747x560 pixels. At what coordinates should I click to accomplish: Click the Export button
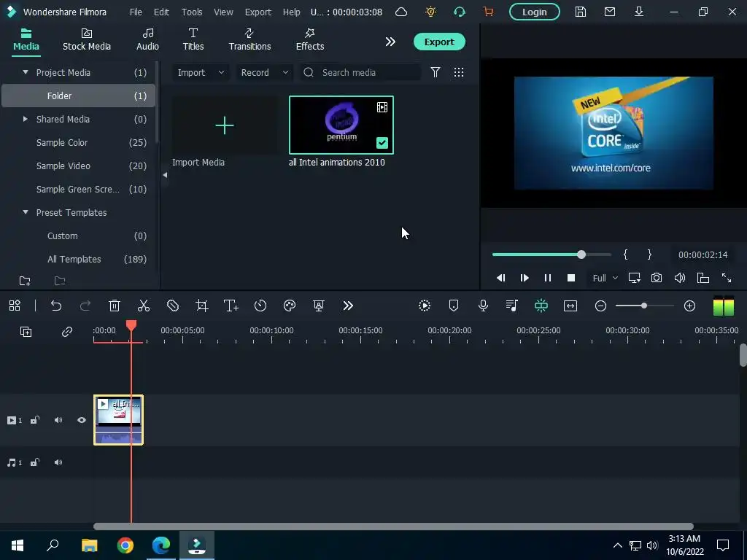(x=439, y=42)
